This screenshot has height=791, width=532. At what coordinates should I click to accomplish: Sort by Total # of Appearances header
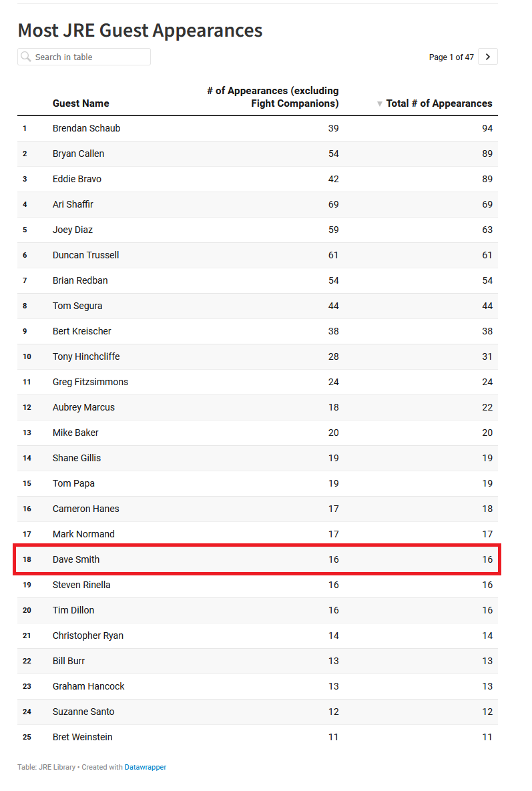pyautogui.click(x=439, y=103)
